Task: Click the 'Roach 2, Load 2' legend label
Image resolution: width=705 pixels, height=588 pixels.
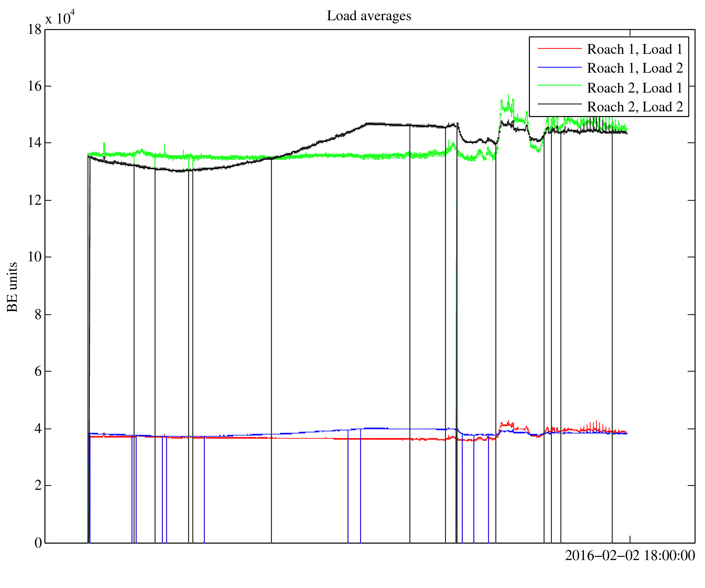Action: point(635,107)
